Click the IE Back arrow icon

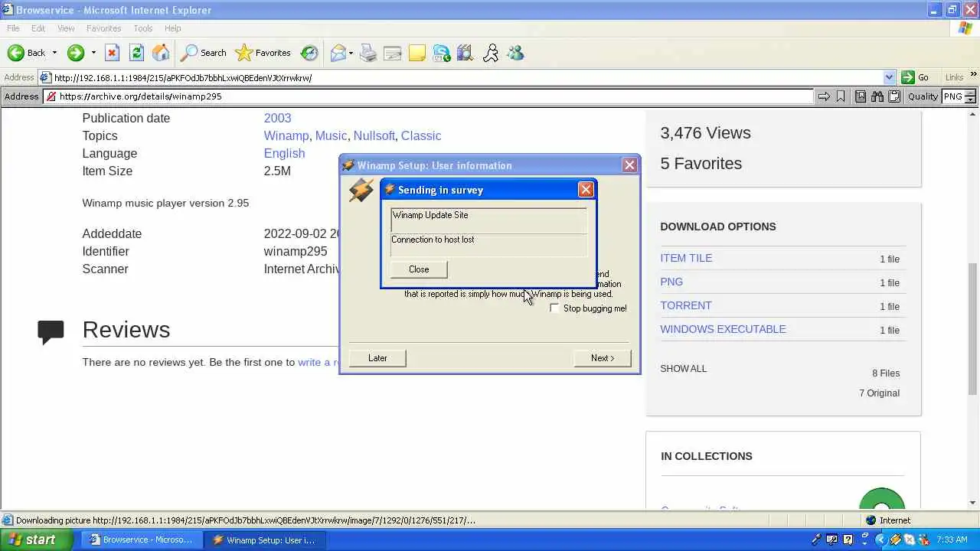coord(15,53)
